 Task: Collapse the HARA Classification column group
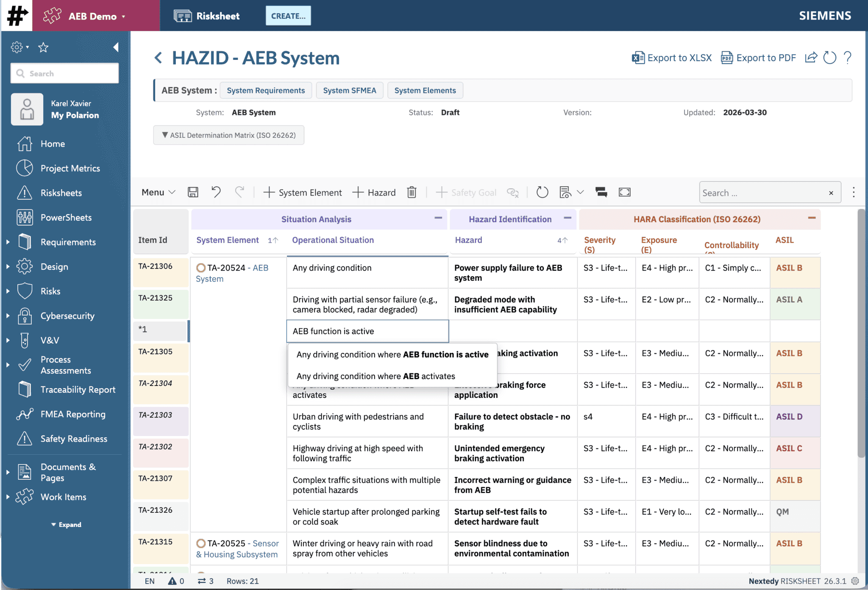pyautogui.click(x=812, y=218)
